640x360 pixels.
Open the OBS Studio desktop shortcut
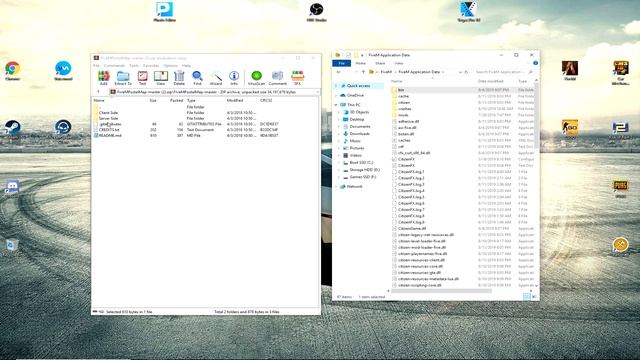[316, 11]
